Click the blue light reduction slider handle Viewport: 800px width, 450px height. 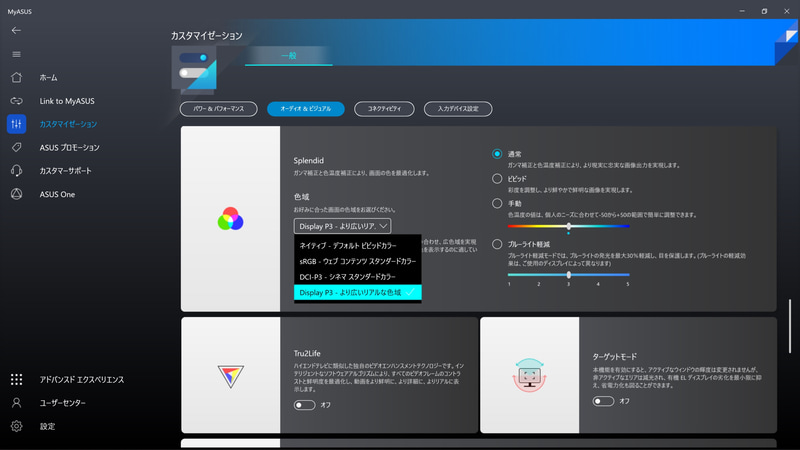click(x=568, y=274)
